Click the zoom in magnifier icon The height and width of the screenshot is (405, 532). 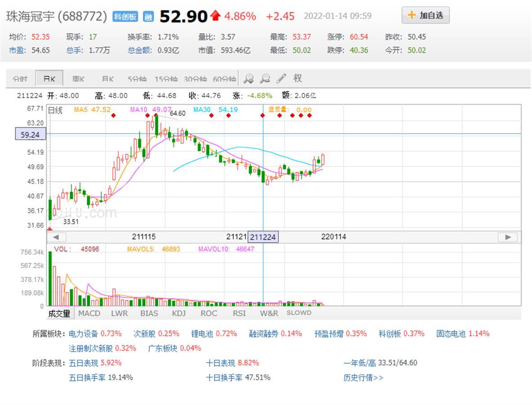(x=249, y=79)
